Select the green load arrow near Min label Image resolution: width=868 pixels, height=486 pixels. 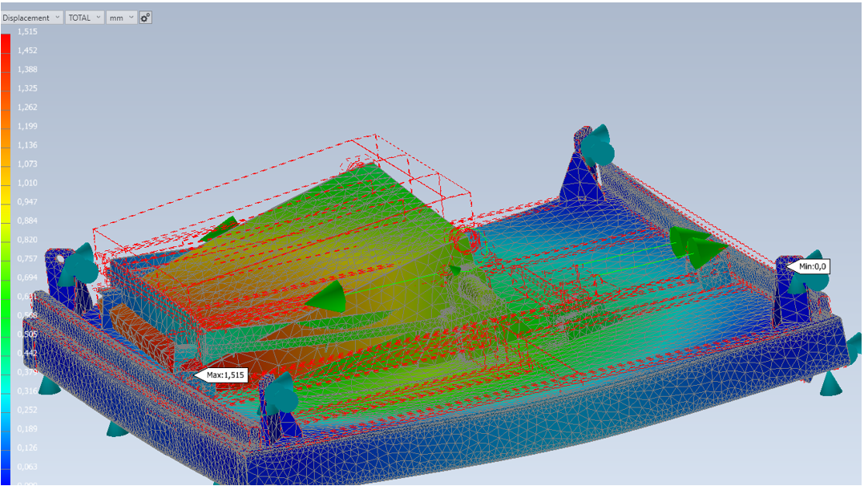coord(697,246)
